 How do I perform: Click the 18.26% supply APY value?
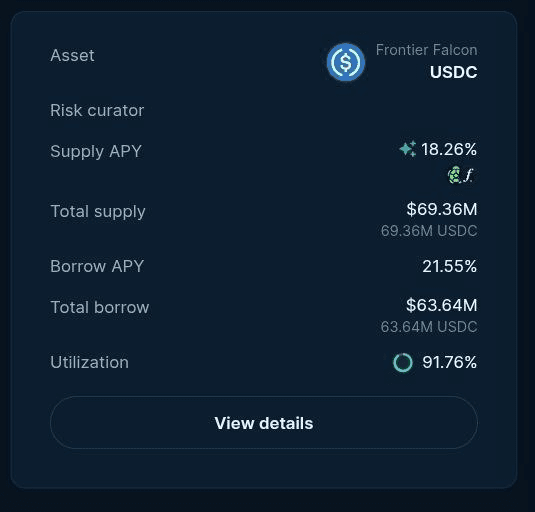coord(449,149)
